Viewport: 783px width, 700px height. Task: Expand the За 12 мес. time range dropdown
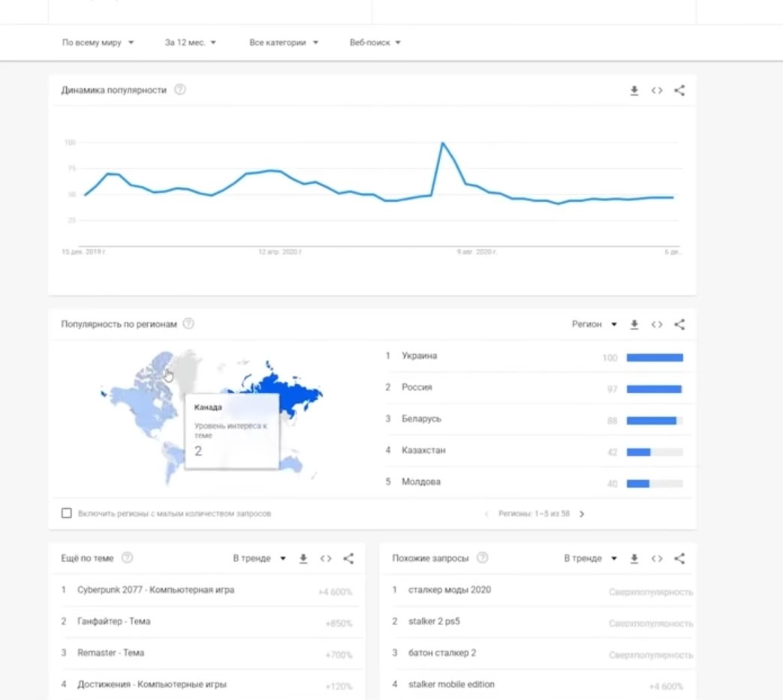coord(190,43)
